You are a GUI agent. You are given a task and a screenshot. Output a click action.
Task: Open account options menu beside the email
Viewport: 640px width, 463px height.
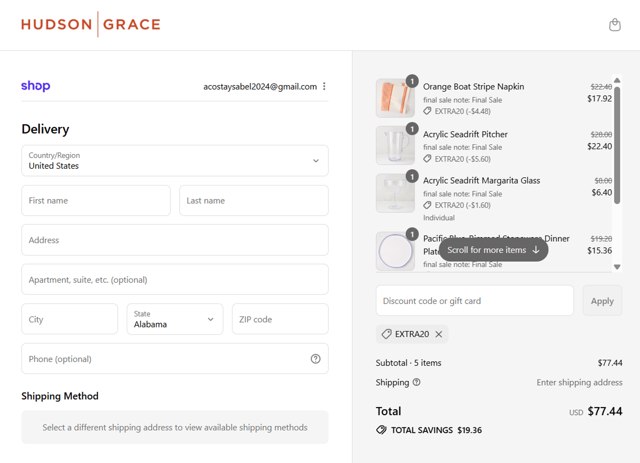click(x=324, y=86)
